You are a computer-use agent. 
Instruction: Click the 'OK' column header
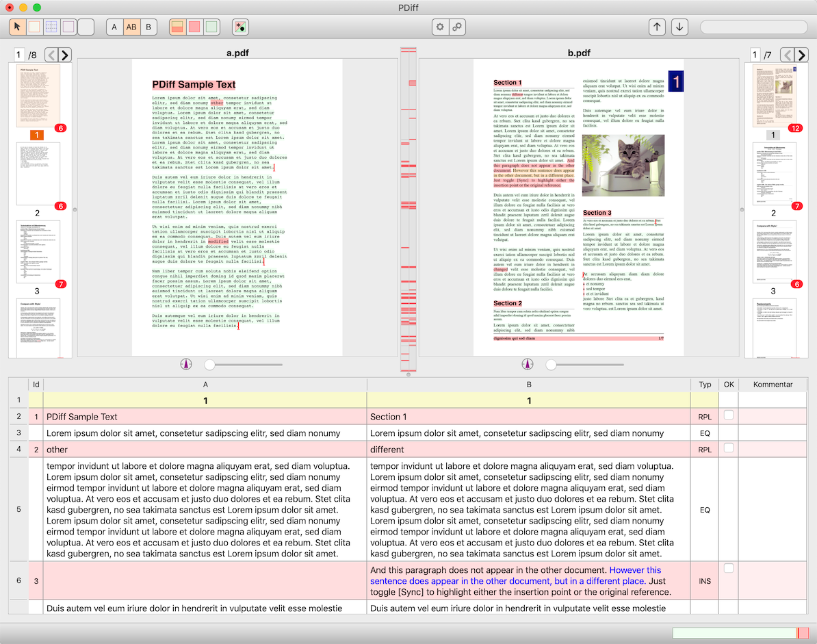click(x=729, y=385)
